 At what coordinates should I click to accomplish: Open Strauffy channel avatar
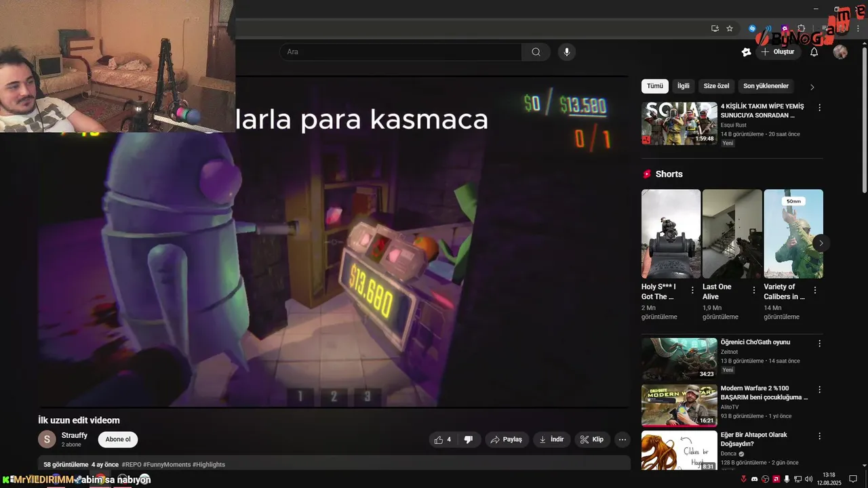[47, 439]
